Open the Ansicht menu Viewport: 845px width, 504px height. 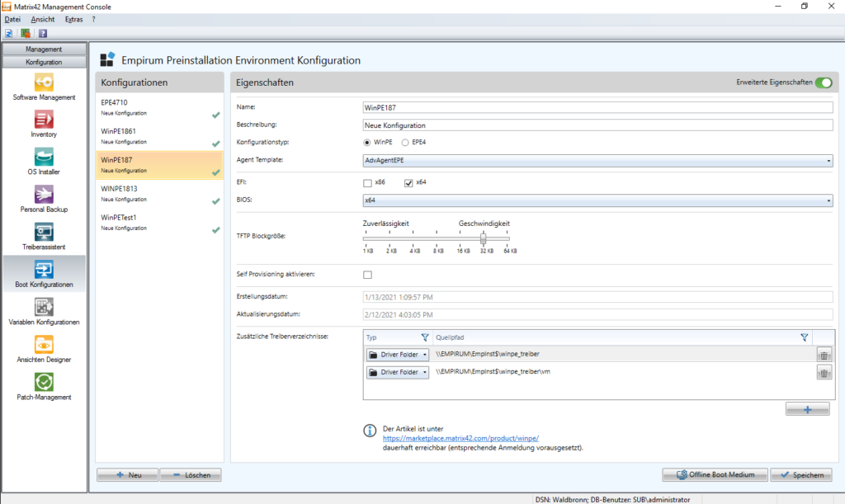[x=43, y=20]
